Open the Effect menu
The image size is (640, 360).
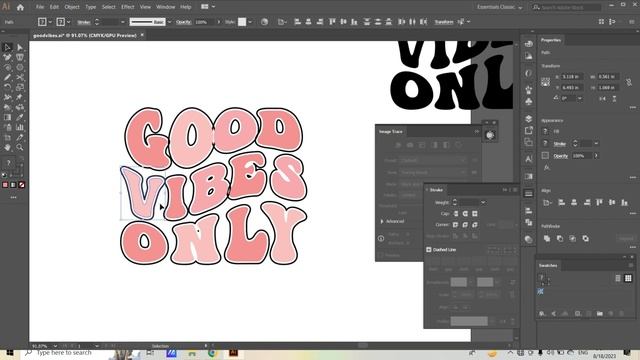tap(128, 7)
